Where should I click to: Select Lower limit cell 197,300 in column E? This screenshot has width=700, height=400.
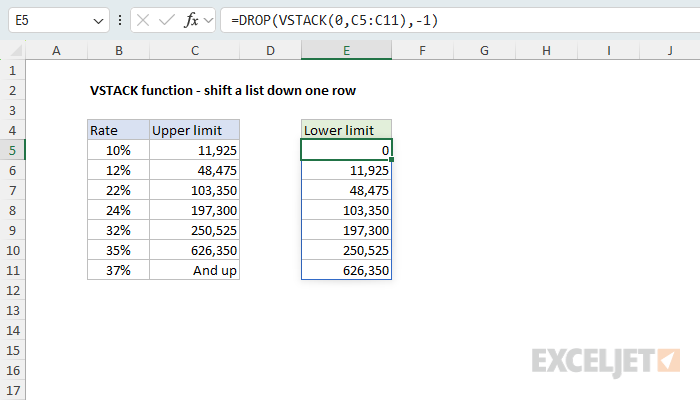point(346,230)
